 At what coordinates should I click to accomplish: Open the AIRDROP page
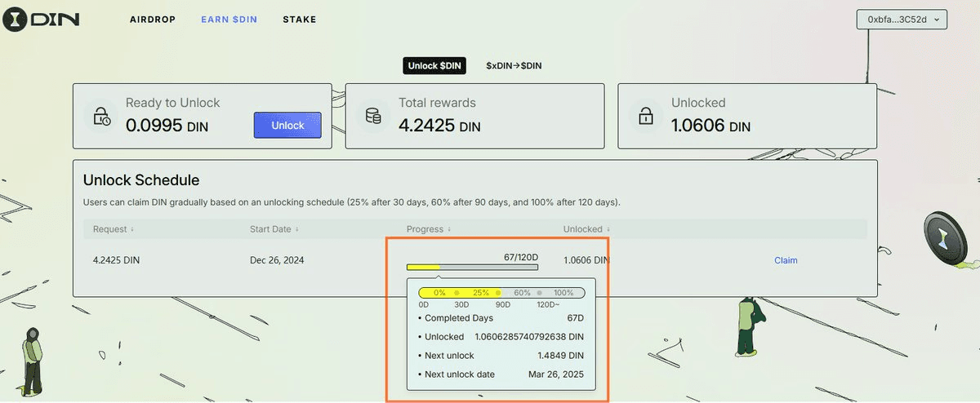point(153,20)
